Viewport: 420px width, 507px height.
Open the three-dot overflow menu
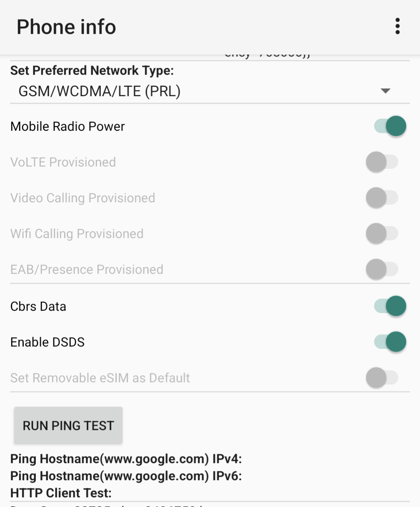point(397,26)
